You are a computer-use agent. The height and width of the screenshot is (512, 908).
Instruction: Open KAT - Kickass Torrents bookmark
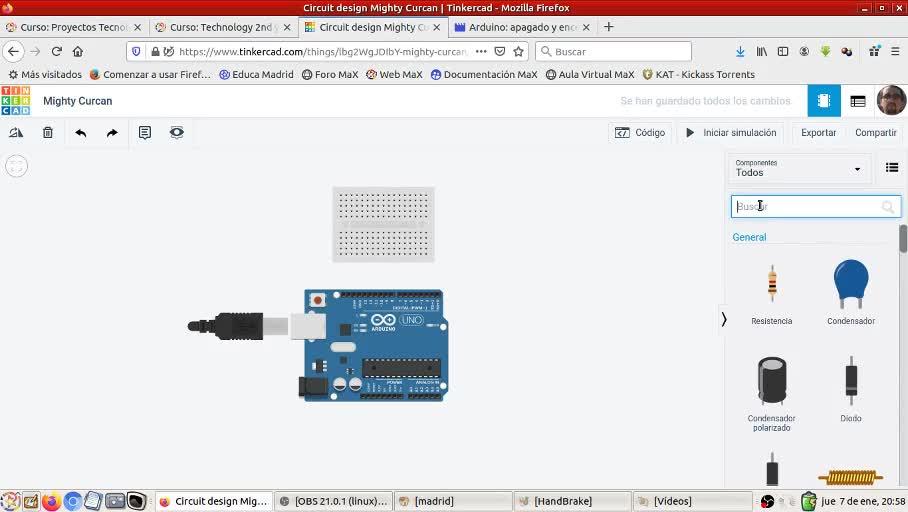[x=698, y=75]
